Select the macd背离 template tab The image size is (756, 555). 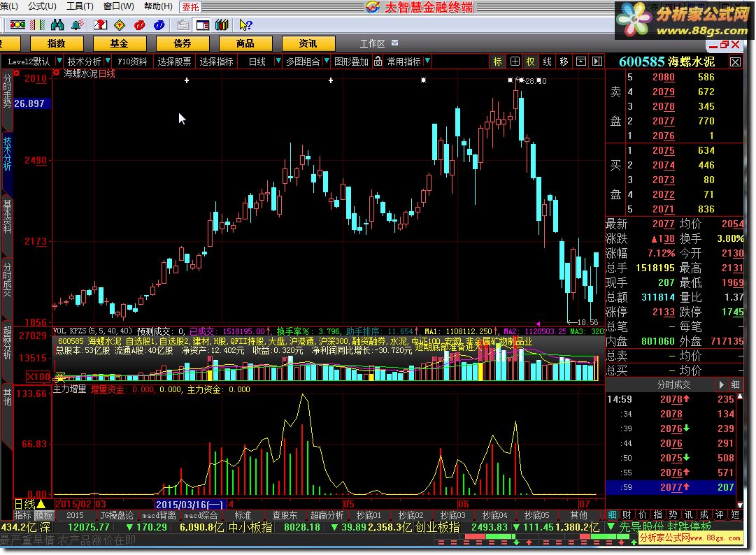[x=159, y=515]
